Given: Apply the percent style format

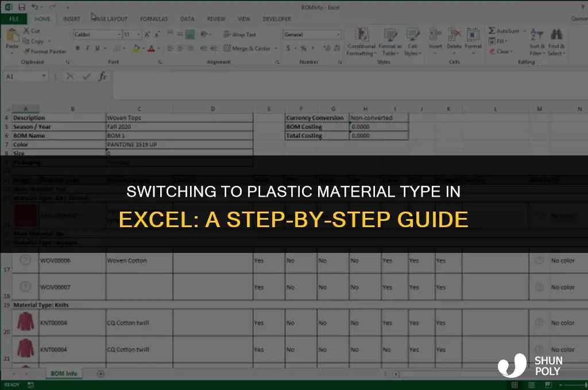Looking at the screenshot, I should click(303, 48).
